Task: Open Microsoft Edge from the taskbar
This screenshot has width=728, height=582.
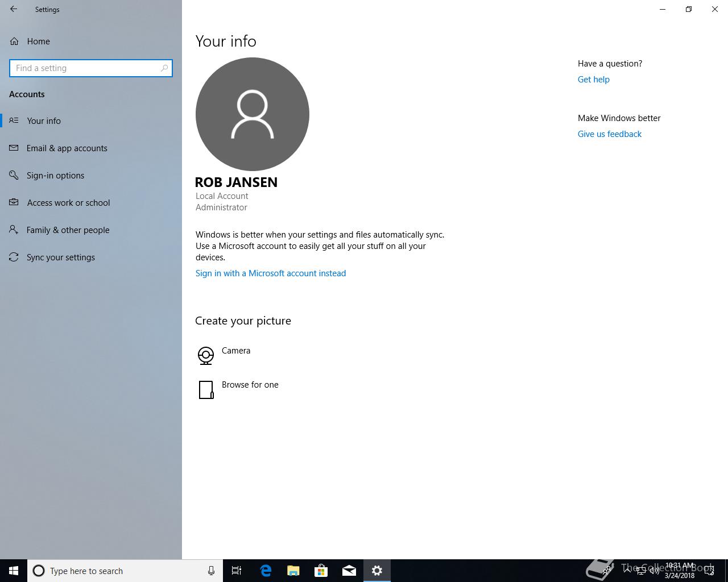Action: click(266, 571)
